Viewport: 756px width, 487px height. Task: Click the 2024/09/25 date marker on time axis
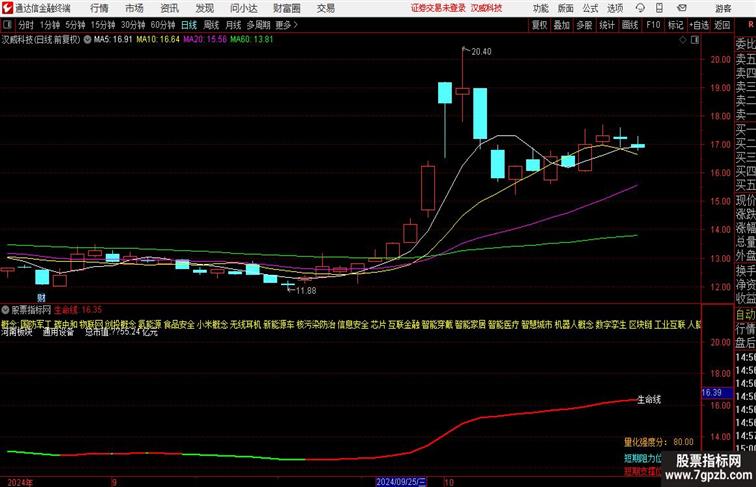(401, 482)
